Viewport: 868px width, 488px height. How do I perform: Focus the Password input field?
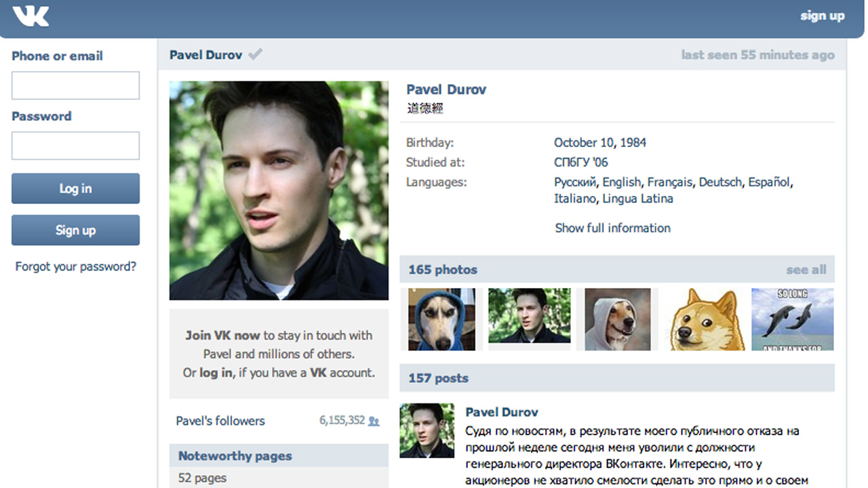tap(75, 146)
